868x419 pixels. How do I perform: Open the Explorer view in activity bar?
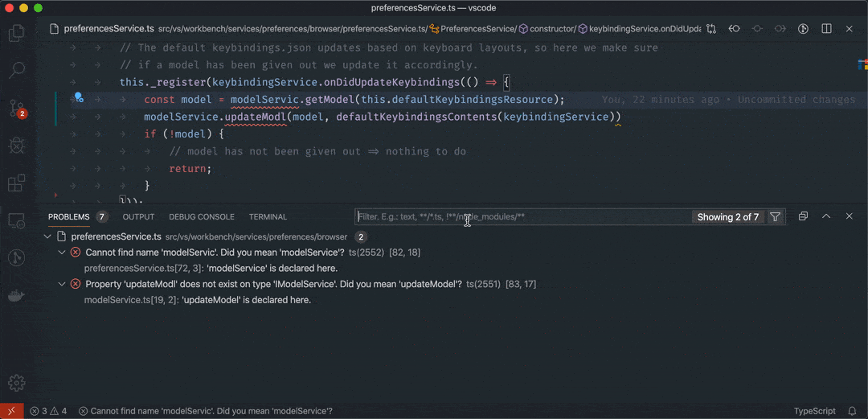16,34
